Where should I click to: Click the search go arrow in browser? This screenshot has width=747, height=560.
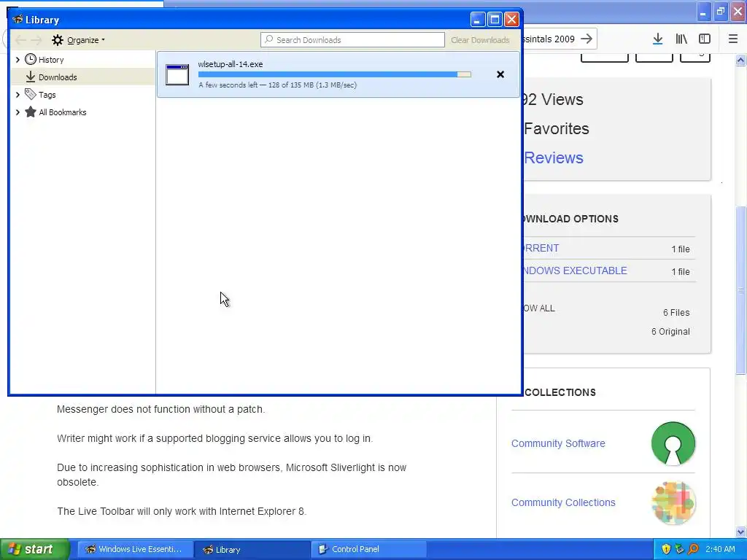click(x=587, y=39)
